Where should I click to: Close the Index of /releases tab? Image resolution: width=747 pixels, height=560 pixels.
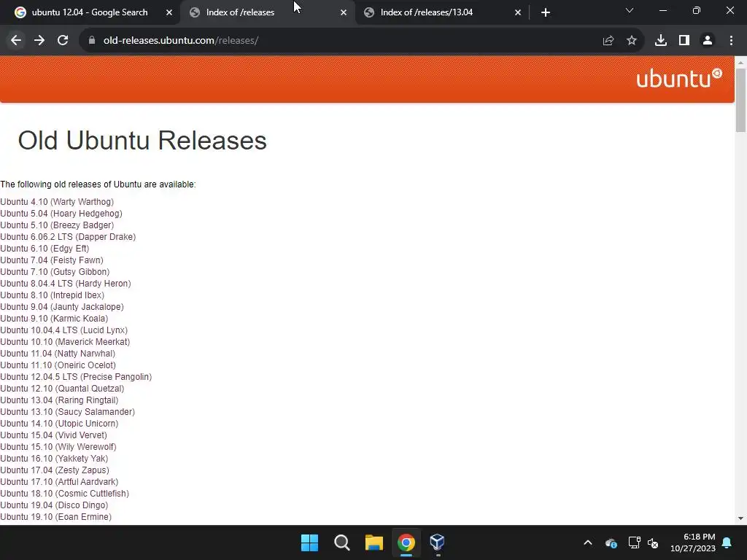pos(344,13)
